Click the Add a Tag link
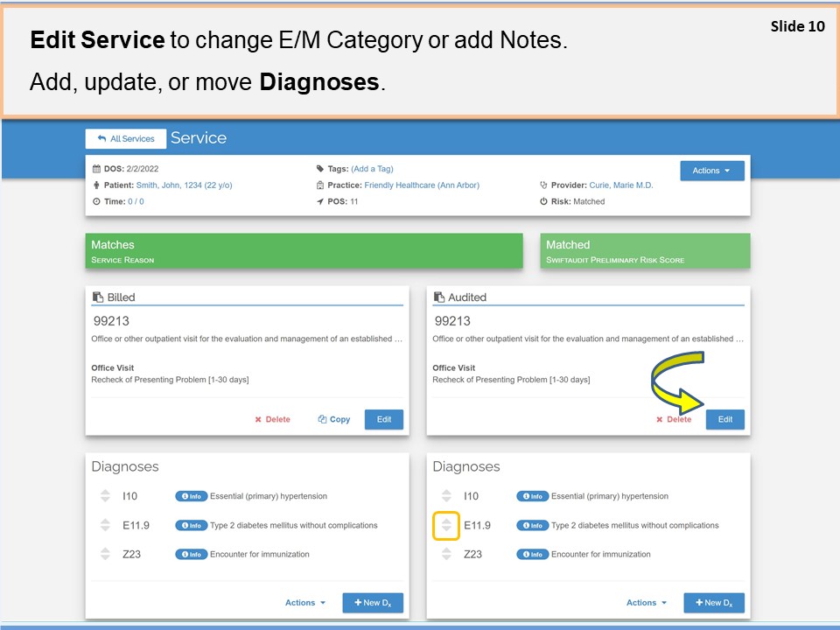Viewport: 840px width, 630px height. (373, 169)
